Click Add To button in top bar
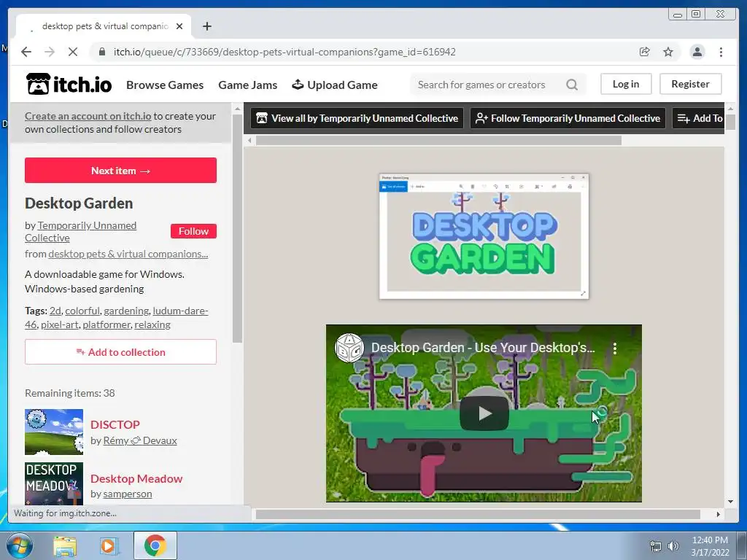747x560 pixels. click(699, 118)
